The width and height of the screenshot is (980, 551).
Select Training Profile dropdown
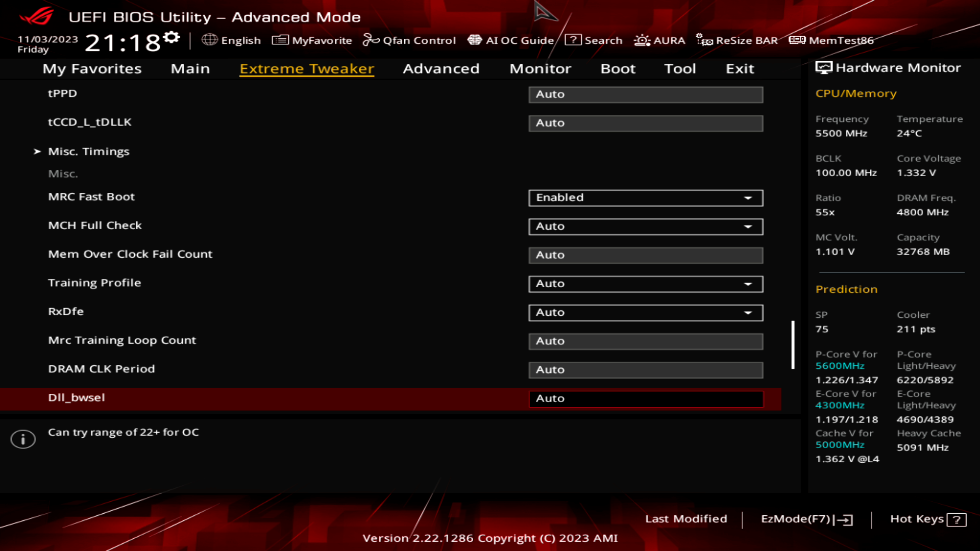point(645,283)
